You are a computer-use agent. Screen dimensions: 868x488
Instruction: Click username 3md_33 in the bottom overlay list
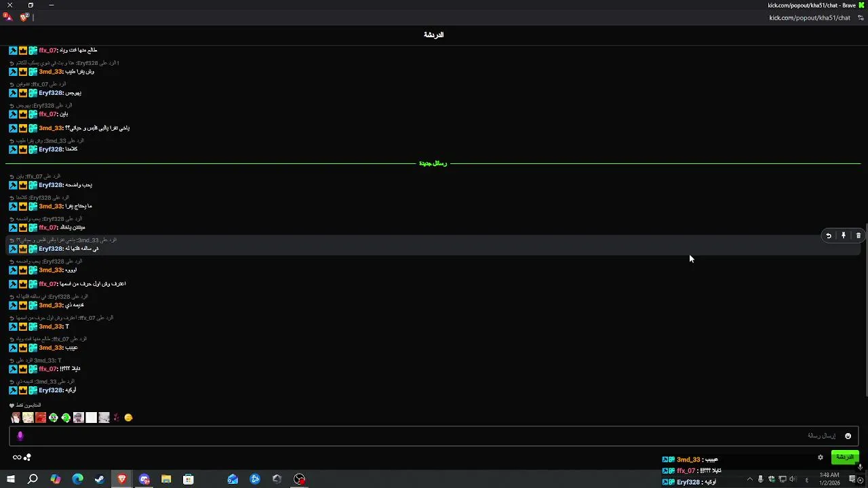(688, 460)
